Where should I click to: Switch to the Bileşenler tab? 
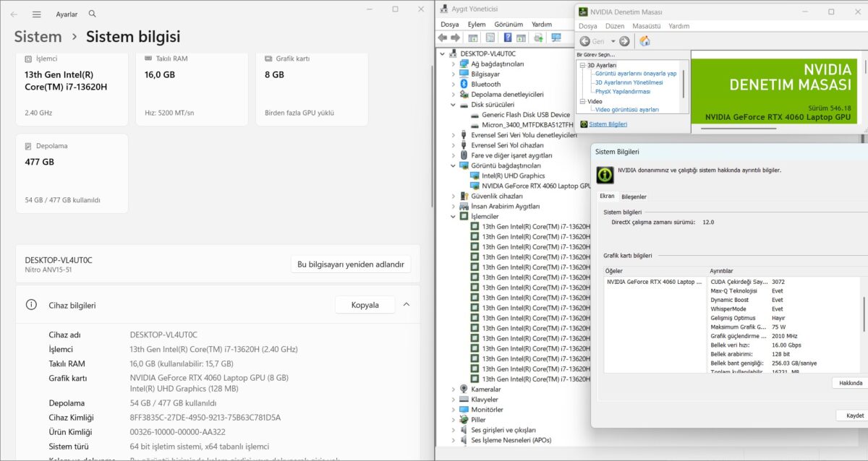click(634, 197)
